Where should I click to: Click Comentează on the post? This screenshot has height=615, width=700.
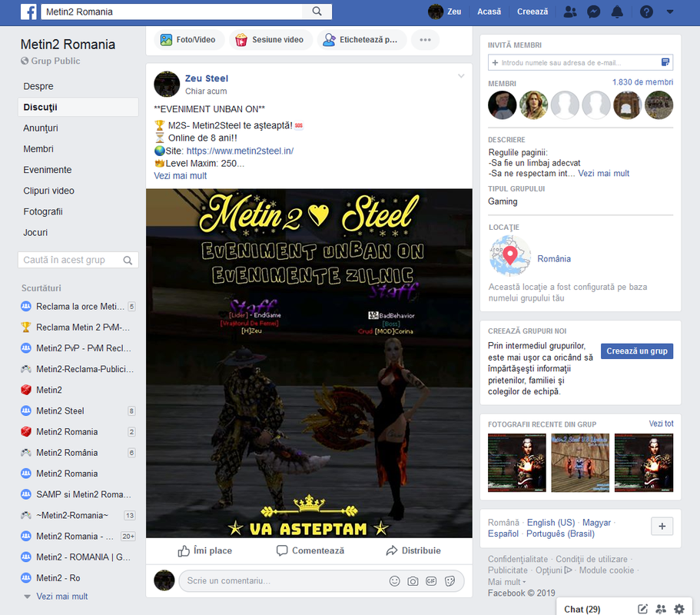point(310,550)
